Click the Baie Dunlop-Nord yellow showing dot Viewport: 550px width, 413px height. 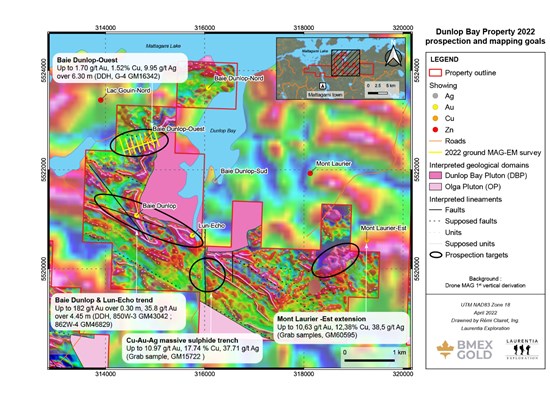[x=208, y=88]
